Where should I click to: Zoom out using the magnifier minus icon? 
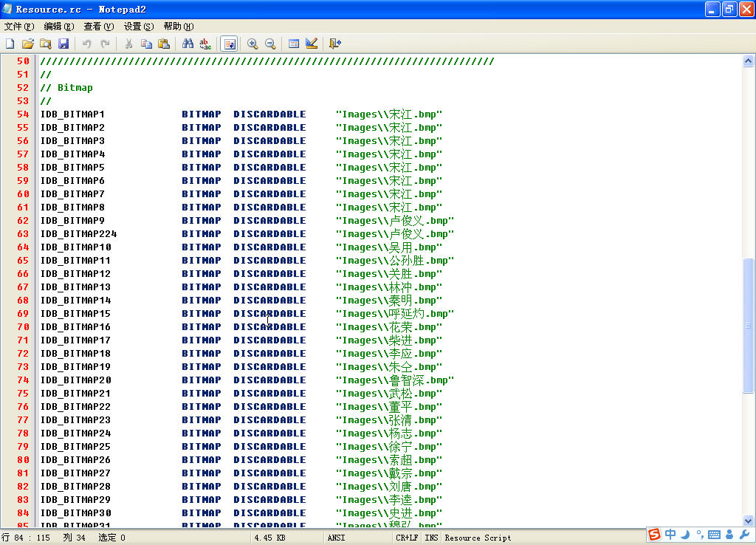(x=270, y=44)
